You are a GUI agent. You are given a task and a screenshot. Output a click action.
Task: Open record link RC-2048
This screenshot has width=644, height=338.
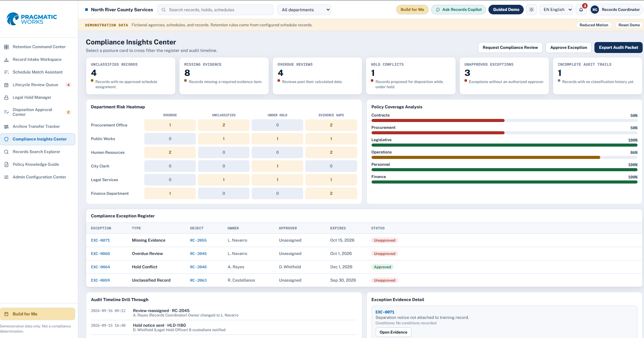(198, 267)
